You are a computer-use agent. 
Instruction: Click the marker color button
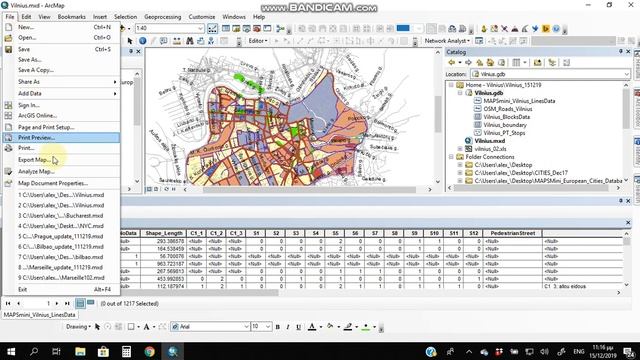(x=366, y=327)
